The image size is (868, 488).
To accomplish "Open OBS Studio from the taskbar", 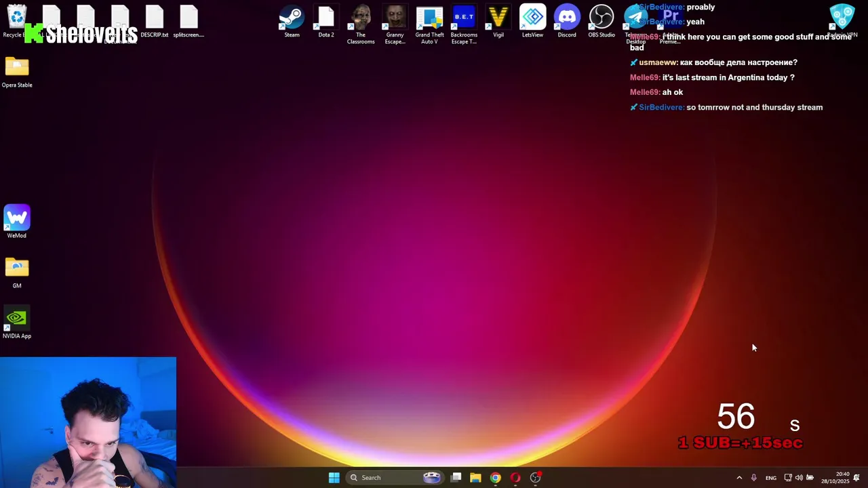I will 535,477.
